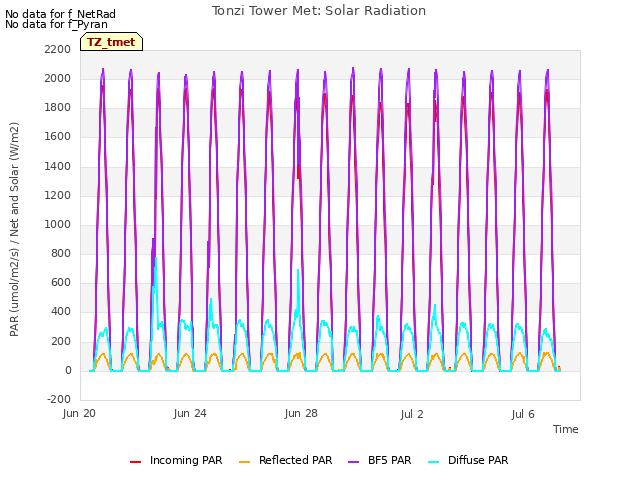Click the y-axis title 'PAR (umol/m2/s) / Net and Solar'
This screenshot has height=480, width=640.
[14, 229]
